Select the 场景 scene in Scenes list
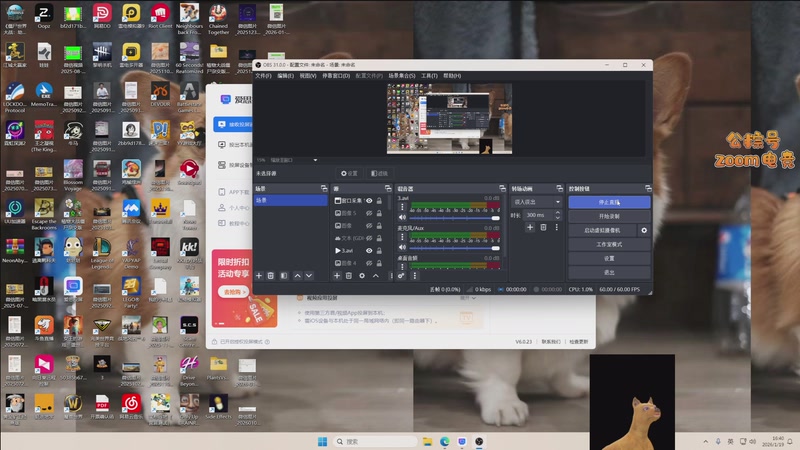Image resolution: width=800 pixels, height=450 pixels. tap(291, 201)
